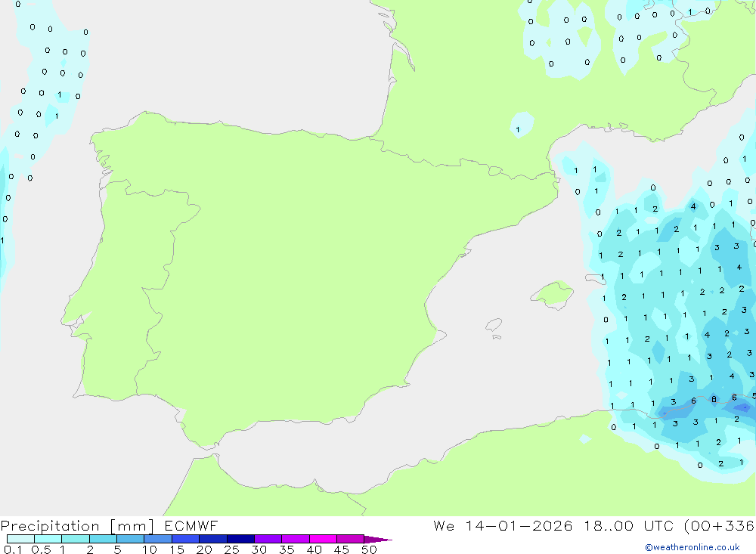This screenshot has height=554, width=756.
Task: Open the weatheronline.co.uk copyright link
Action: click(x=692, y=547)
